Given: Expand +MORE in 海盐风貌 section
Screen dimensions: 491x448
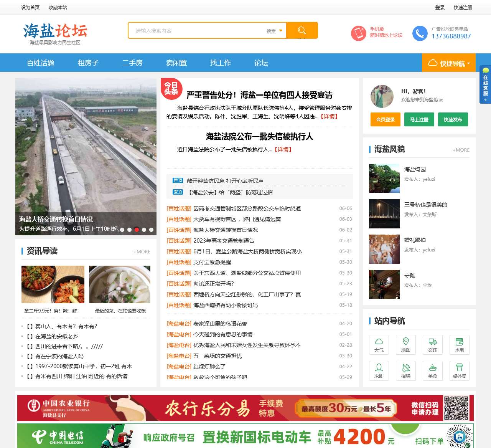Looking at the screenshot, I should 461,150.
